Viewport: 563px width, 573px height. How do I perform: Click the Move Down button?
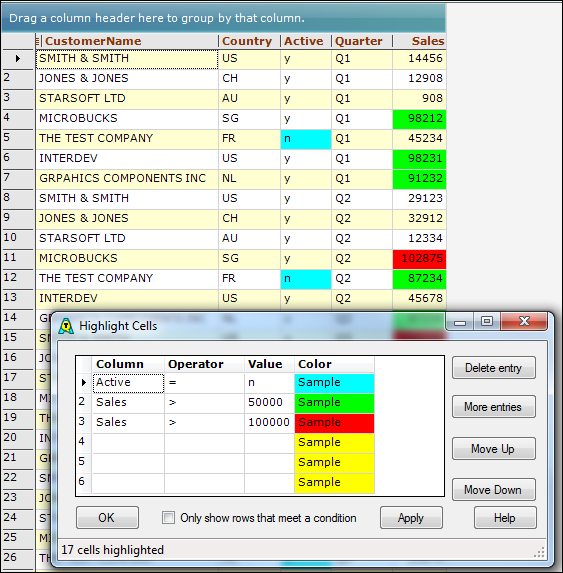click(x=494, y=489)
